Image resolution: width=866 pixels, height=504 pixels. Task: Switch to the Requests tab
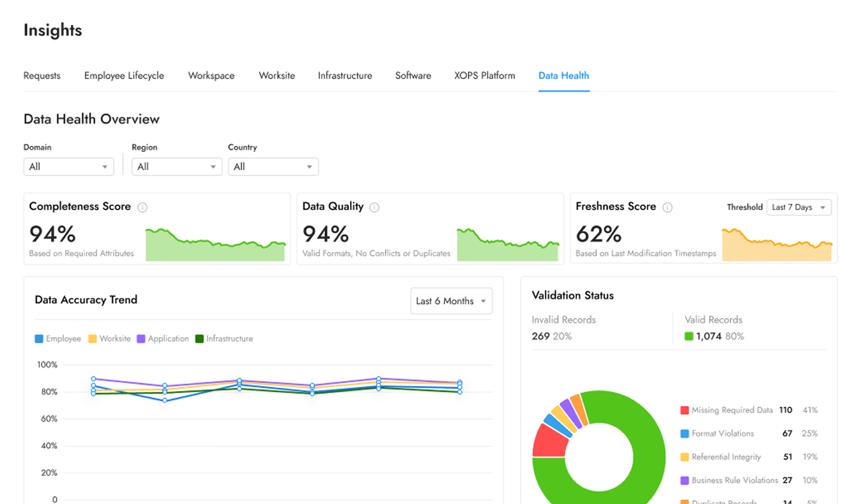[x=41, y=76]
